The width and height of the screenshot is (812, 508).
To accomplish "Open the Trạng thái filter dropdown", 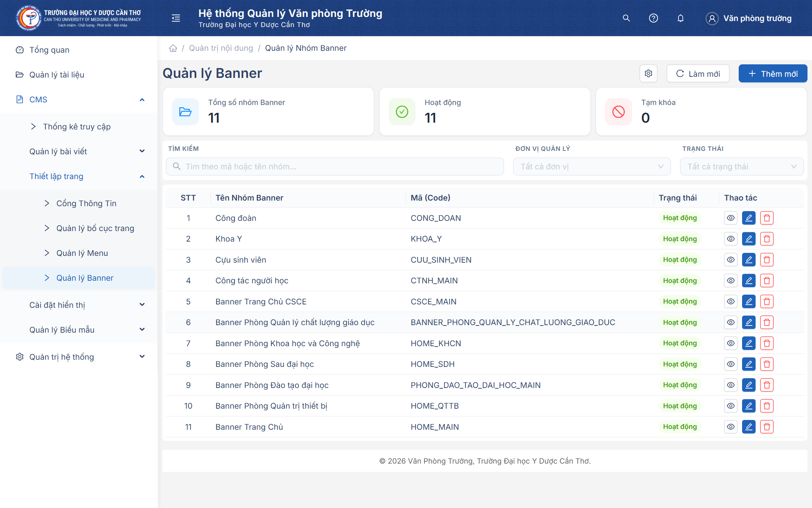I will pos(742,166).
